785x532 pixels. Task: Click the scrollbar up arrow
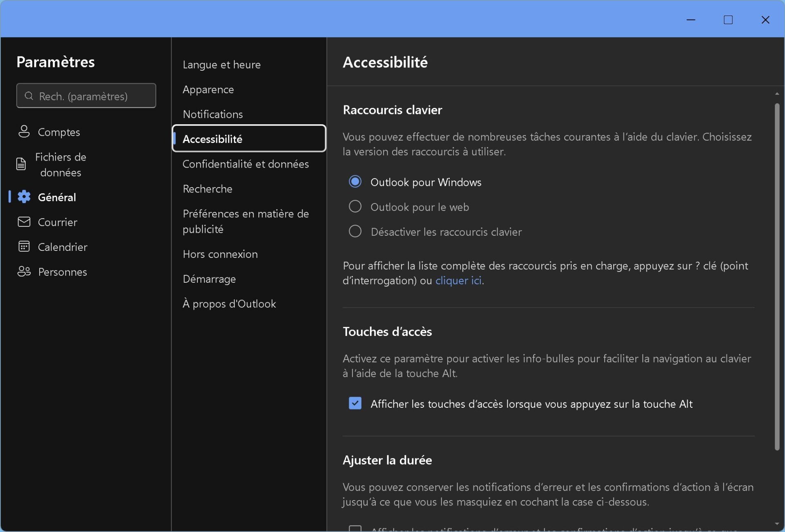777,94
